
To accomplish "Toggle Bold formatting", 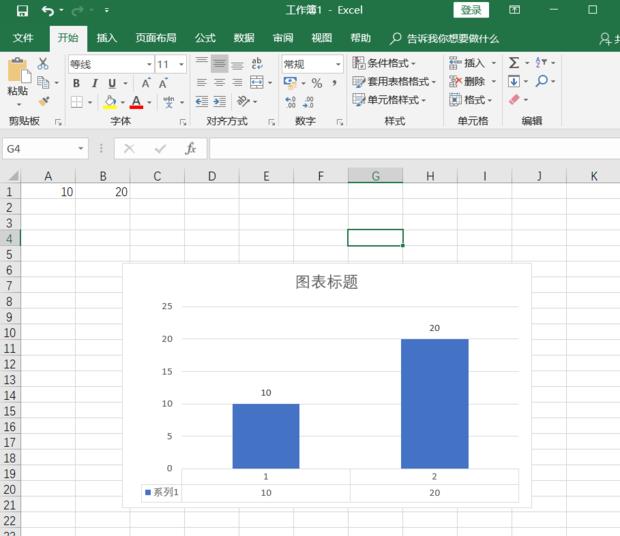I will pos(77,83).
